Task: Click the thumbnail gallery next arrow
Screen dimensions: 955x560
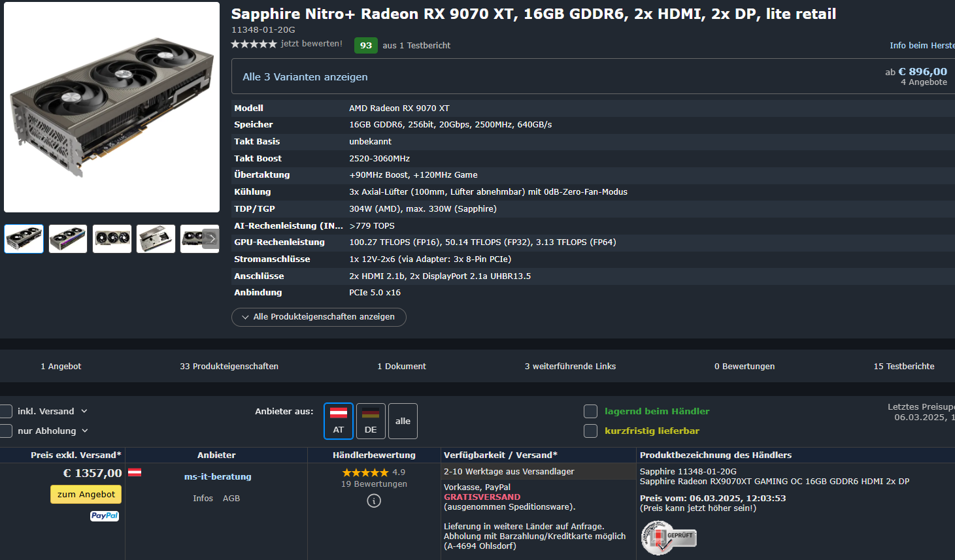Action: [x=211, y=239]
